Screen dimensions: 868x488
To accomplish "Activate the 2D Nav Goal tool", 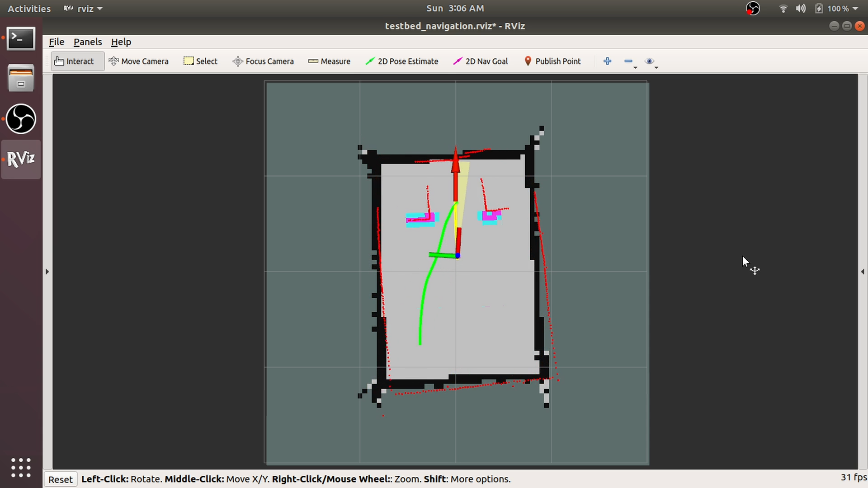I will click(481, 61).
